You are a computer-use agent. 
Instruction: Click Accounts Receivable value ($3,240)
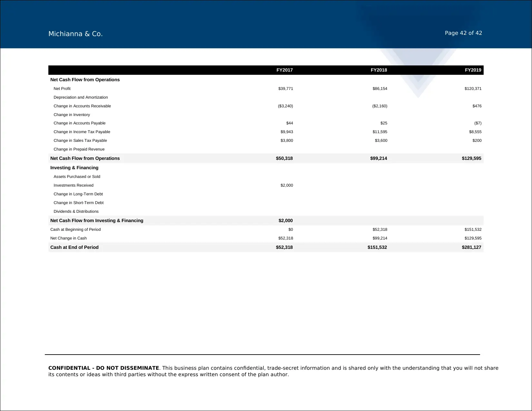(285, 106)
